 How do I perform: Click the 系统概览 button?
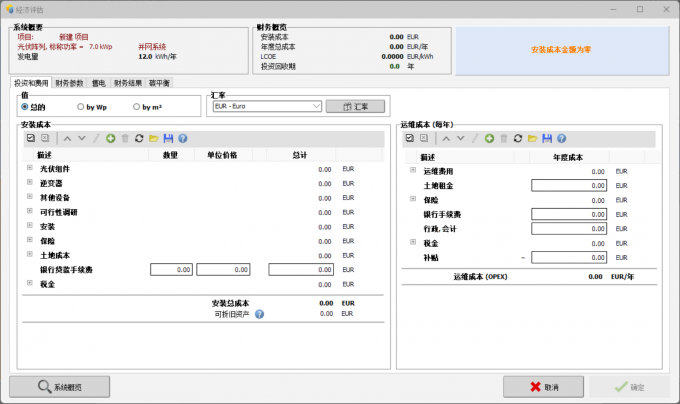59,387
